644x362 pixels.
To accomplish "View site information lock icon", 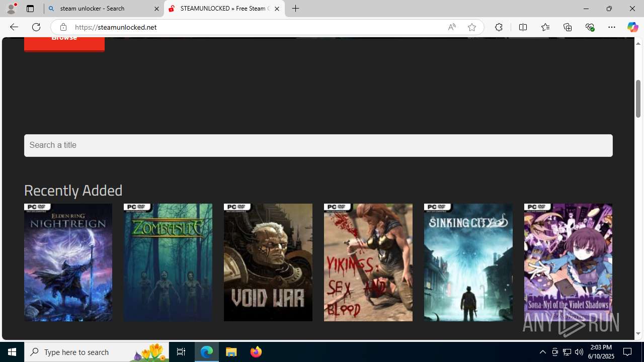I will (x=63, y=27).
